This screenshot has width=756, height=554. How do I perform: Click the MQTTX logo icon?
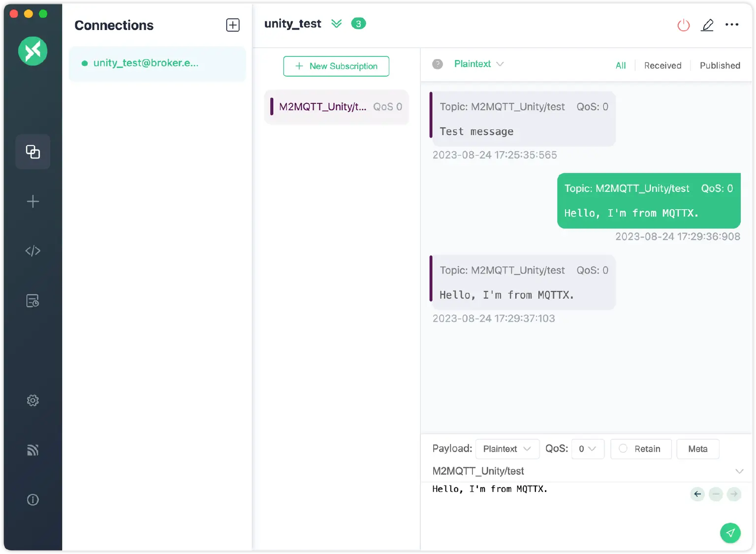click(32, 51)
